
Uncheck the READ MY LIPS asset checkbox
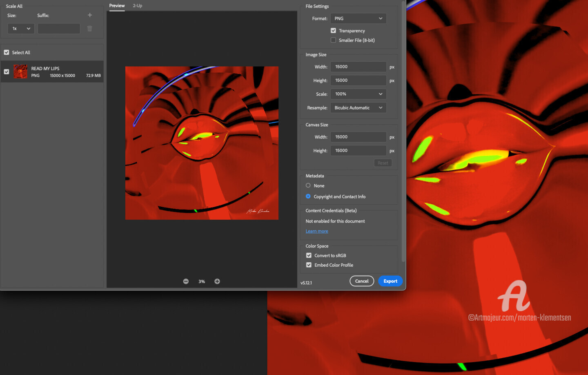tap(7, 71)
